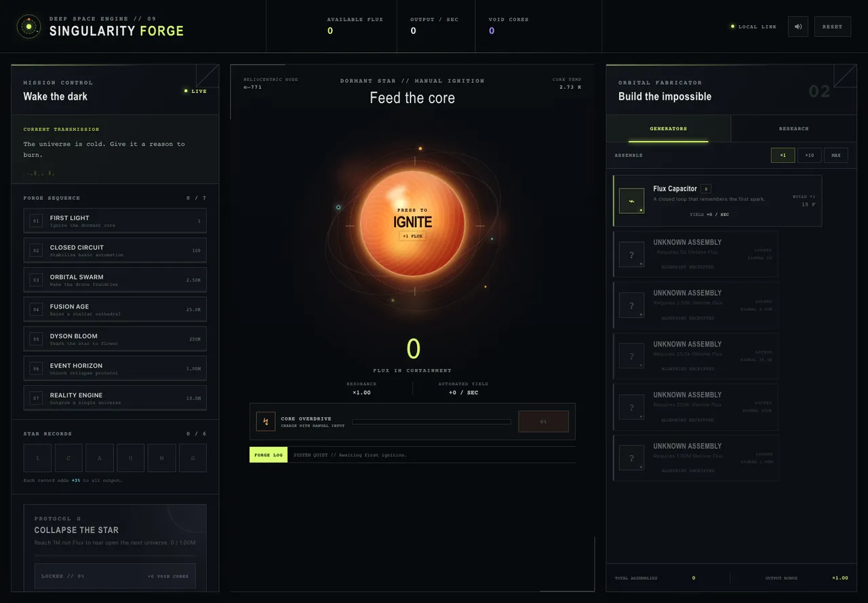Click the question mark icon requiring 50 lifetime Flux
Image resolution: width=868 pixels, height=603 pixels.
(x=631, y=255)
